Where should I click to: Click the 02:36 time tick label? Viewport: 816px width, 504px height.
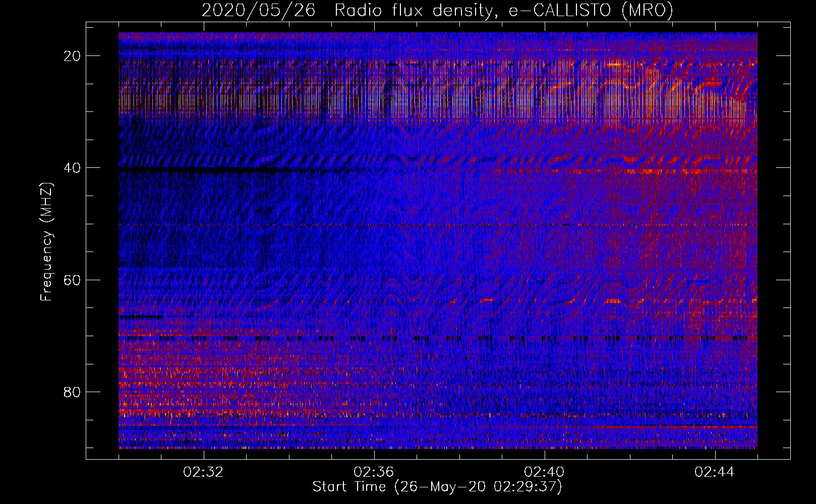(374, 472)
